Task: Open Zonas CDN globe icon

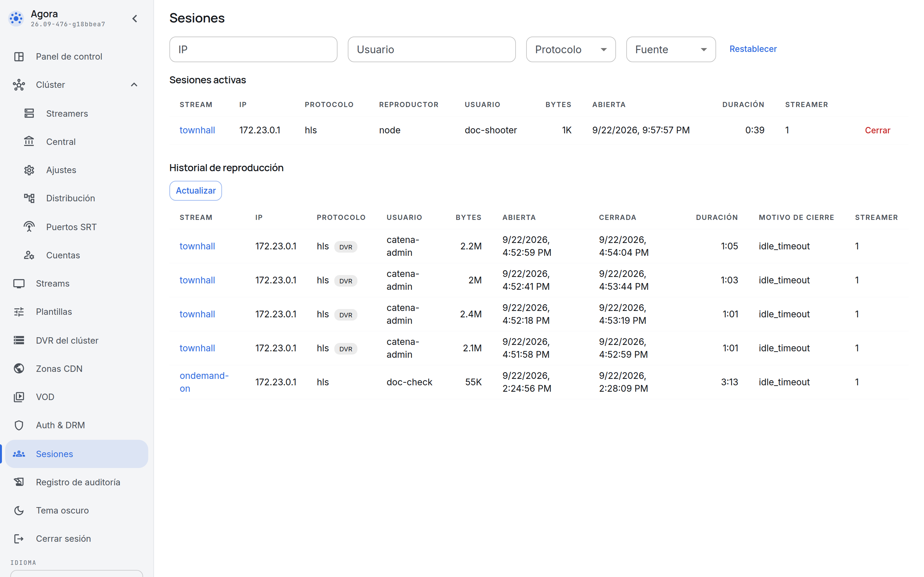Action: point(19,368)
